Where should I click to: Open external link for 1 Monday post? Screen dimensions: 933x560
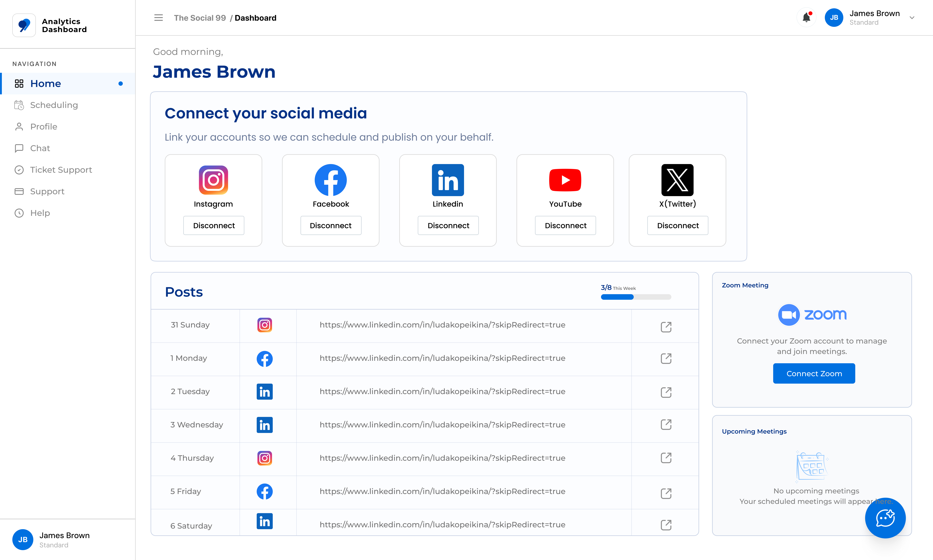pos(666,358)
